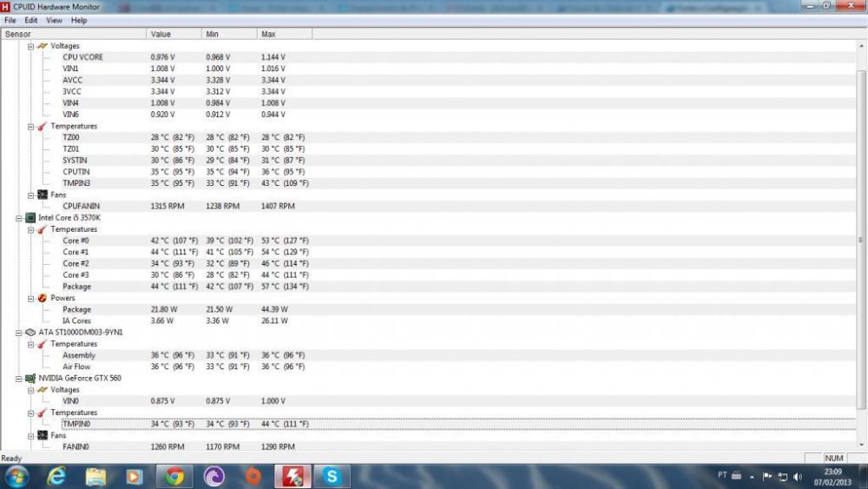868x489 pixels.
Task: Click the thermometer icon above TZ00
Action: [42, 126]
